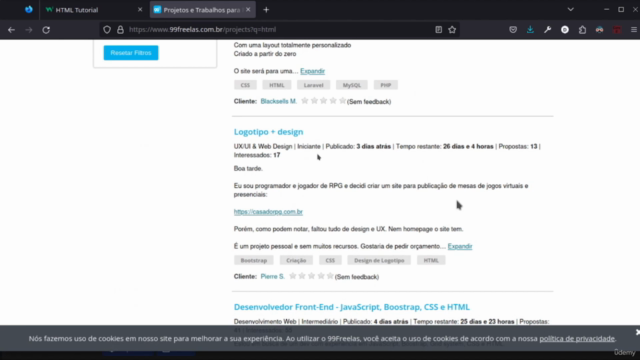Go back with the browser back arrow
This screenshot has width=640, height=360.
click(x=11, y=30)
